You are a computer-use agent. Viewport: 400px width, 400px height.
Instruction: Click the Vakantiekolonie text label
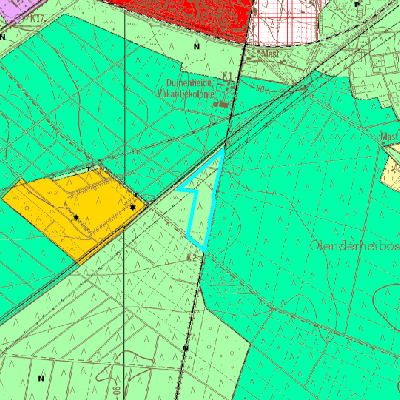pos(186,94)
